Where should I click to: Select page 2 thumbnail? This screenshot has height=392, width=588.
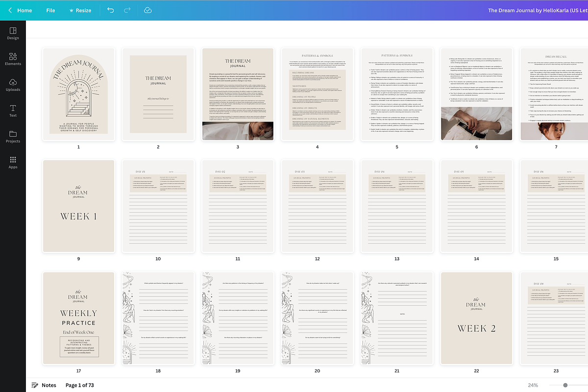point(158,94)
